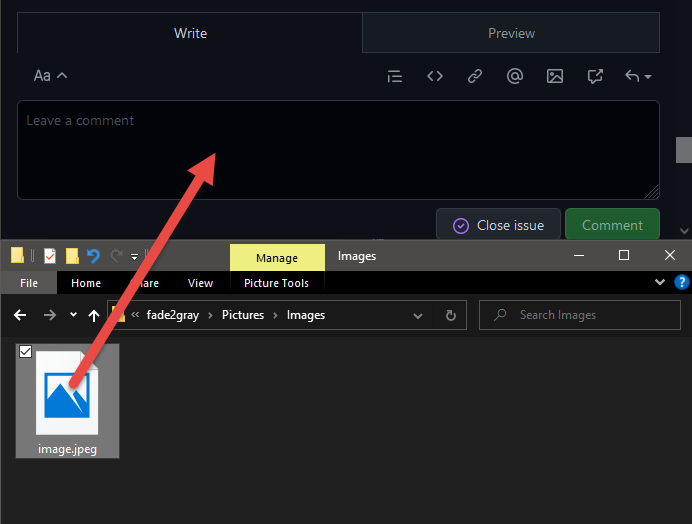Open the address bar history dropdown
The height and width of the screenshot is (524, 692).
418,316
